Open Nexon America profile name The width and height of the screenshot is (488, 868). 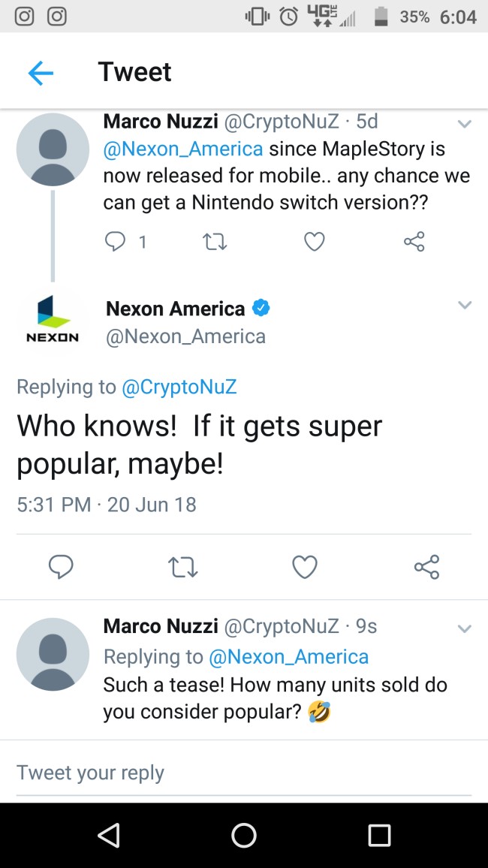tap(176, 309)
